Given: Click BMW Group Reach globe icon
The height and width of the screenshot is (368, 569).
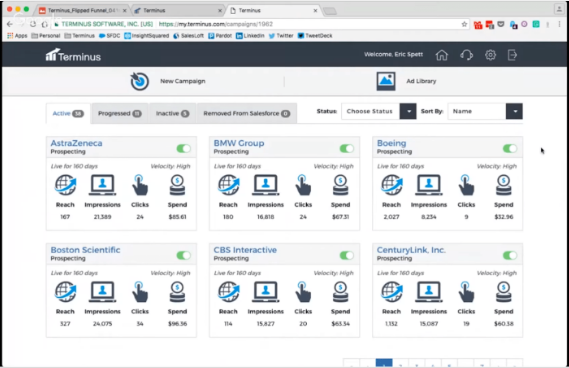Looking at the screenshot, I should pos(228,185).
